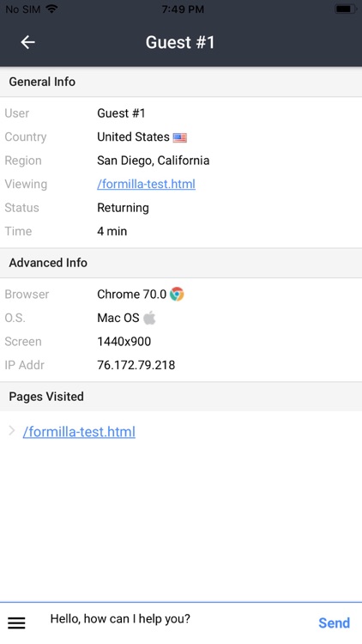Click the 'Chrome 70.0' browser value
The image size is (362, 644).
[132, 294]
